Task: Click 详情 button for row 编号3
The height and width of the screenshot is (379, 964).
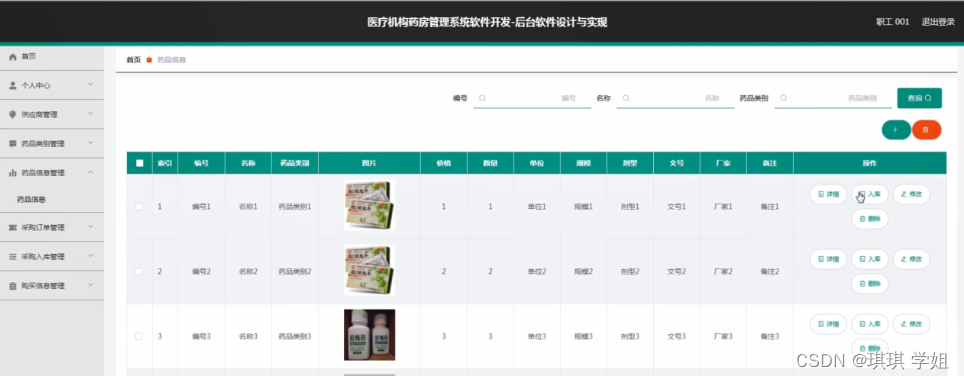Action: coord(828,324)
